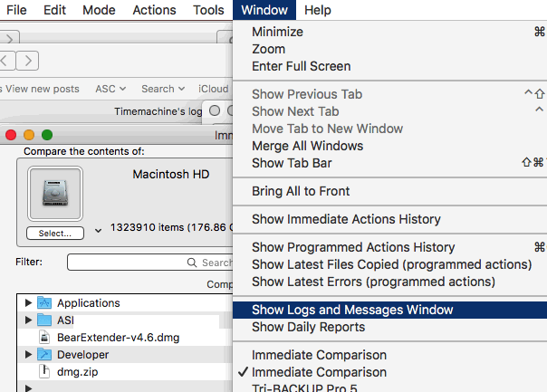Click the dmg.zip archive icon
Viewport: 547px width, 392px height.
point(45,372)
